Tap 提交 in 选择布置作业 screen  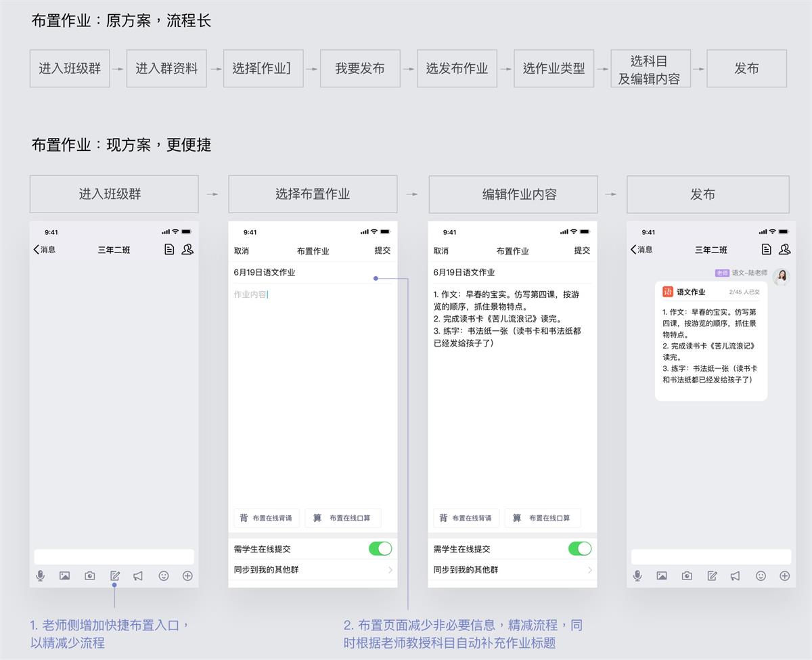point(382,250)
